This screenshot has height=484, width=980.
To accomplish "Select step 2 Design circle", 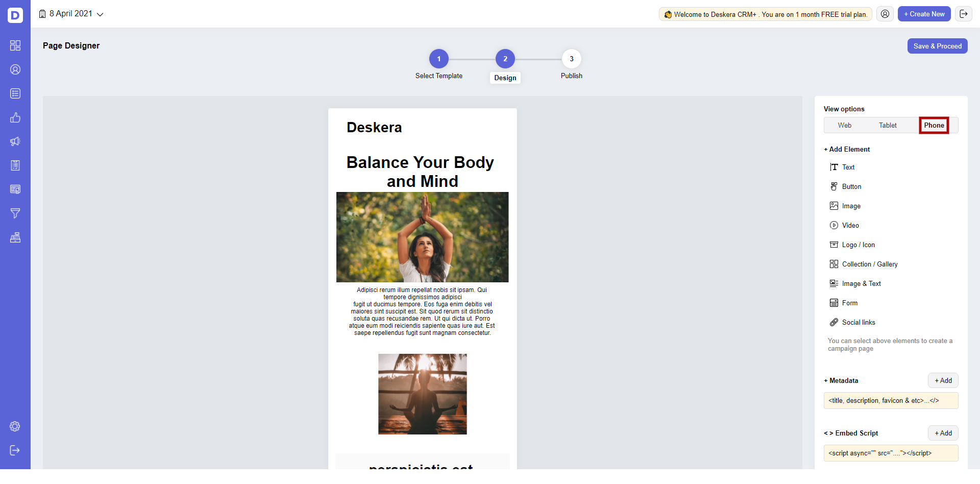I will pos(505,59).
